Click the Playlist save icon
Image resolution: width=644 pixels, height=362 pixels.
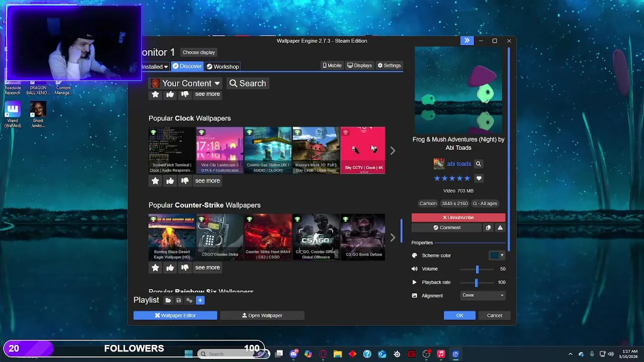[x=179, y=300]
